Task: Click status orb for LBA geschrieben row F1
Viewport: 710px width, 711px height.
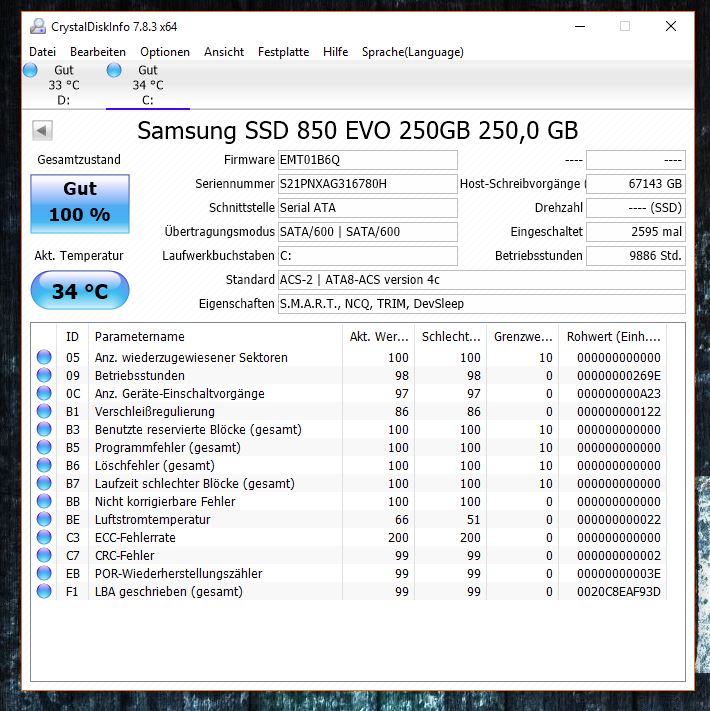Action: tap(44, 591)
